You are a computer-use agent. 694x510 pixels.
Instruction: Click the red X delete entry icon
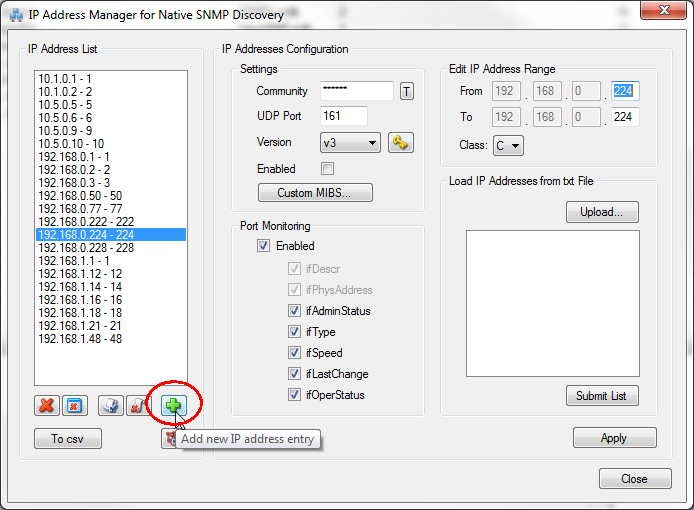click(x=46, y=405)
